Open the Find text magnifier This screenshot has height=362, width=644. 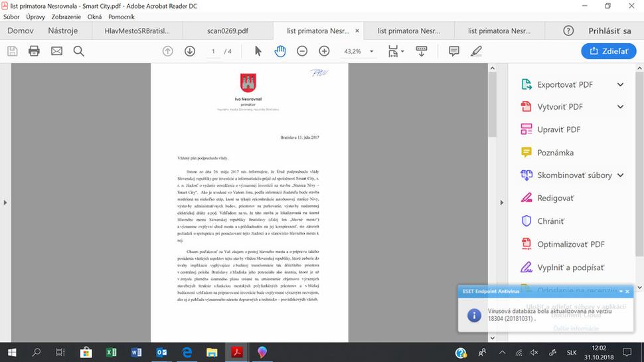[78, 51]
